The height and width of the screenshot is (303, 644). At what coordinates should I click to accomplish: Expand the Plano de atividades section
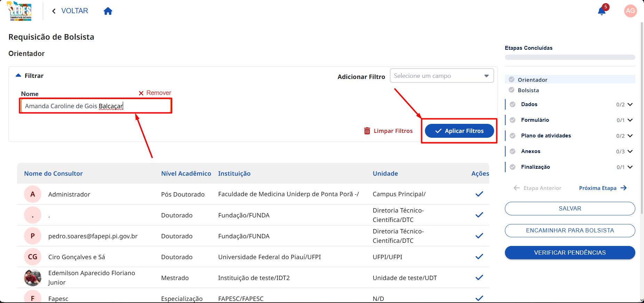coord(630,136)
